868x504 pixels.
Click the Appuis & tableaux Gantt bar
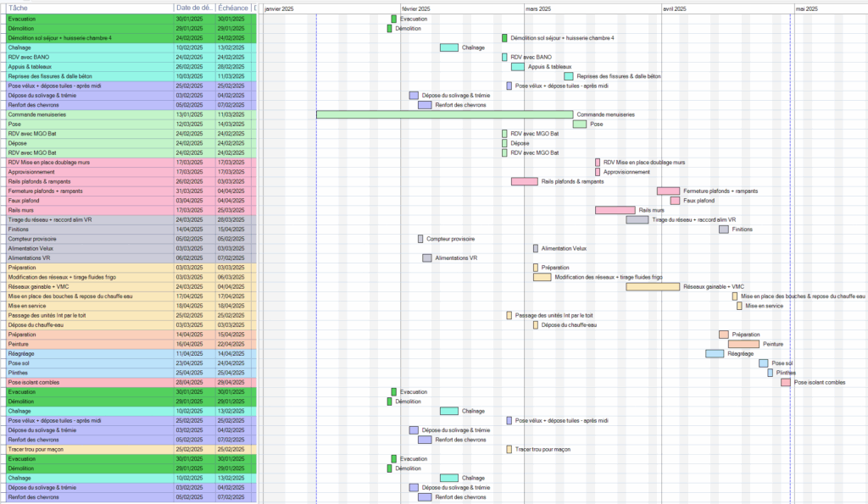(x=518, y=67)
